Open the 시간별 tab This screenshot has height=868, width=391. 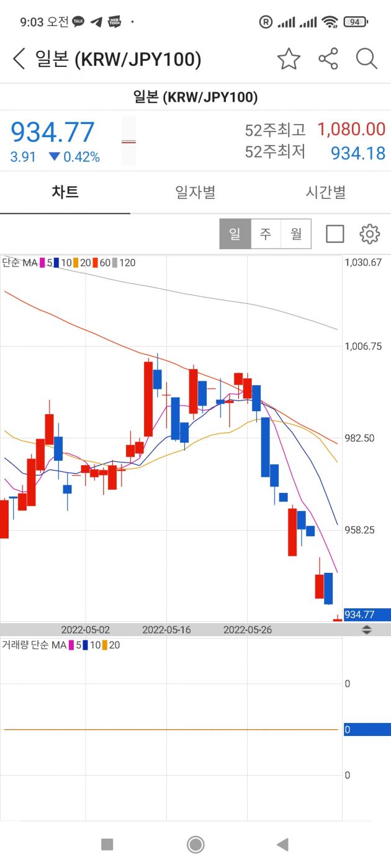click(325, 192)
